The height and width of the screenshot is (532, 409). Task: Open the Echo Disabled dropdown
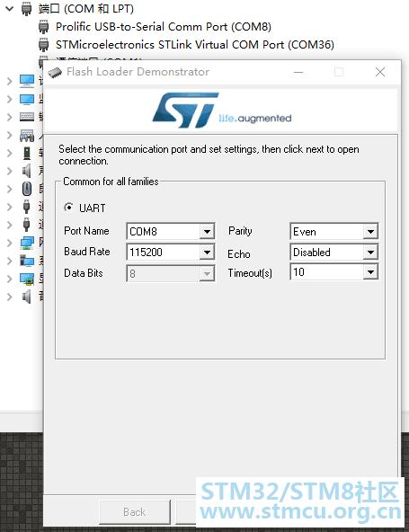click(370, 253)
